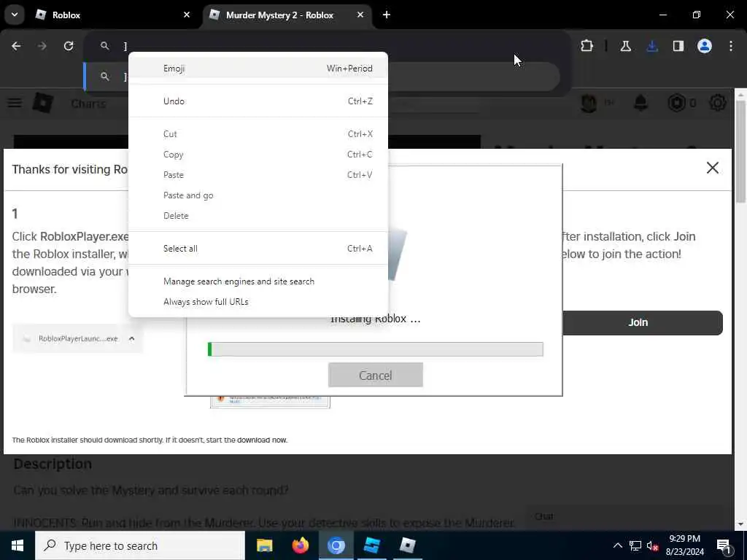Click the page vertical scrollbar thumb
The image size is (747, 560).
click(740, 152)
